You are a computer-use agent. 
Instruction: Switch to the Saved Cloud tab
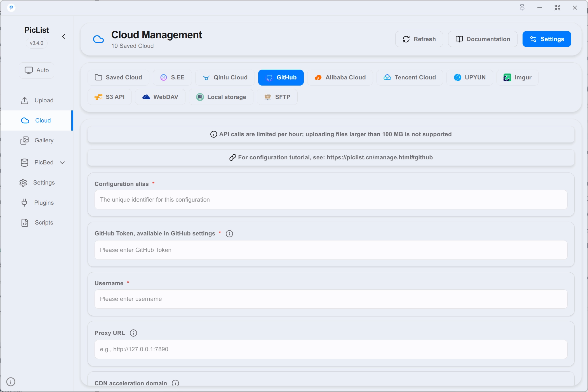(118, 77)
